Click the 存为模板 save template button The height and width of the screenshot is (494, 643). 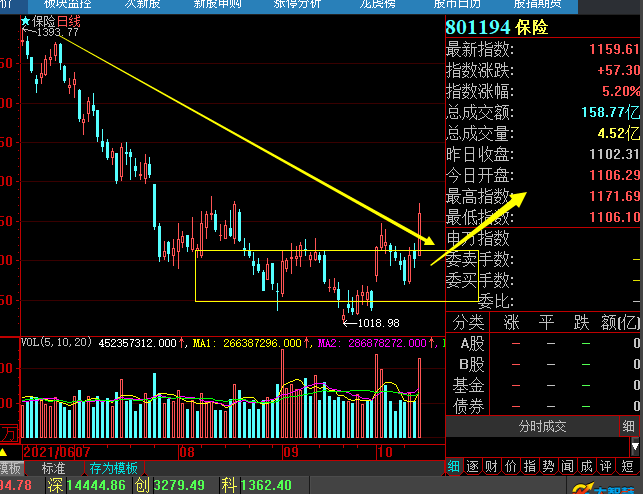pos(114,468)
